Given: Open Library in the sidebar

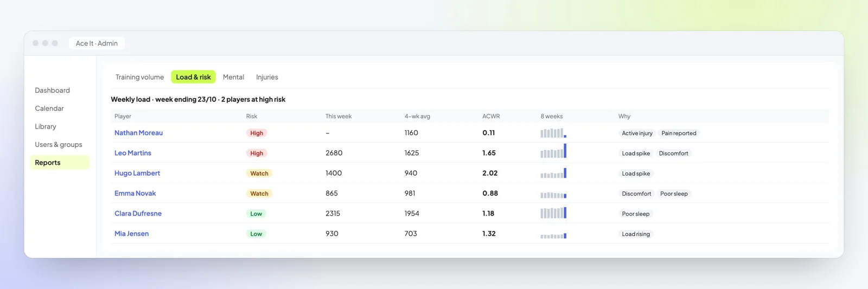Looking at the screenshot, I should tap(46, 126).
